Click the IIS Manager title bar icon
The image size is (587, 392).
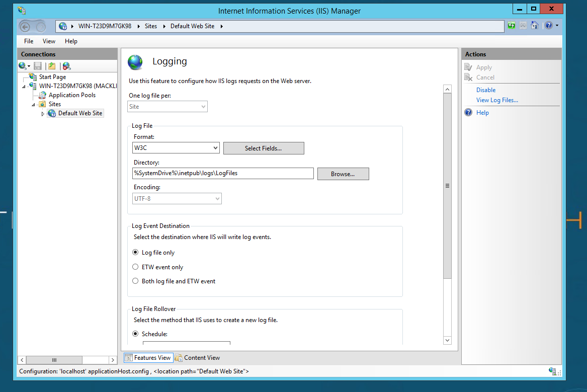coord(22,11)
